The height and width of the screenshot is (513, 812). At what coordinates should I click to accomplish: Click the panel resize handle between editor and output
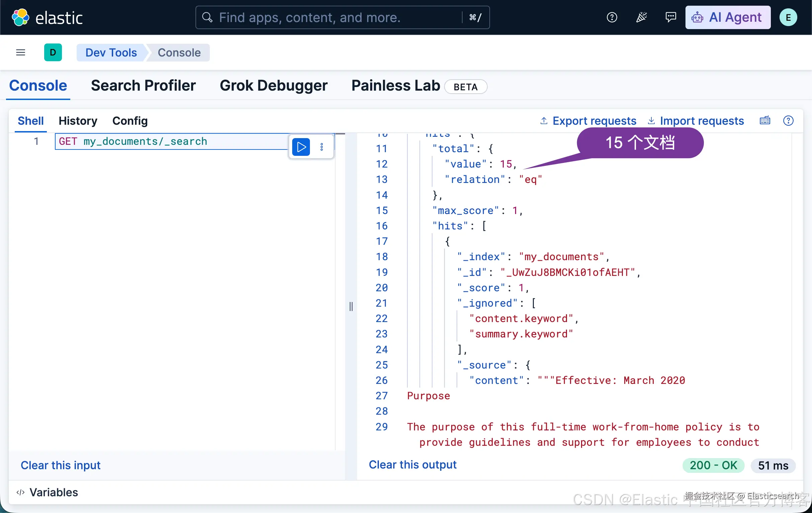point(351,307)
